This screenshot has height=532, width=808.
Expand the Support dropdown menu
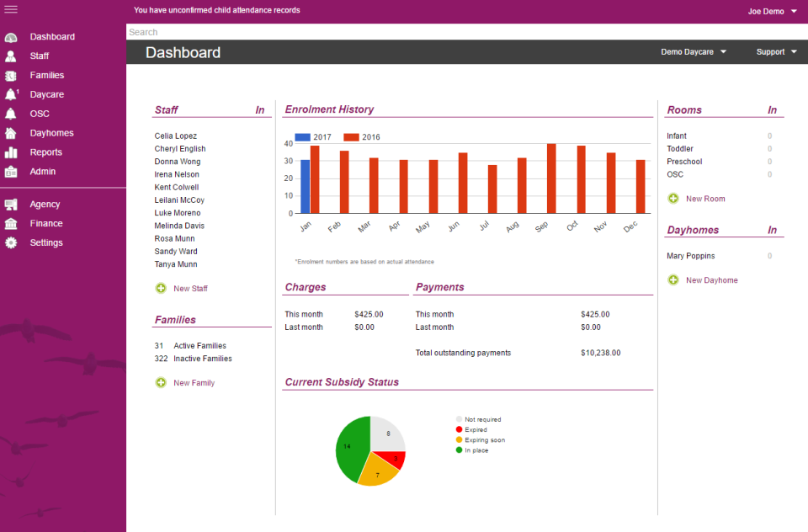(x=776, y=52)
